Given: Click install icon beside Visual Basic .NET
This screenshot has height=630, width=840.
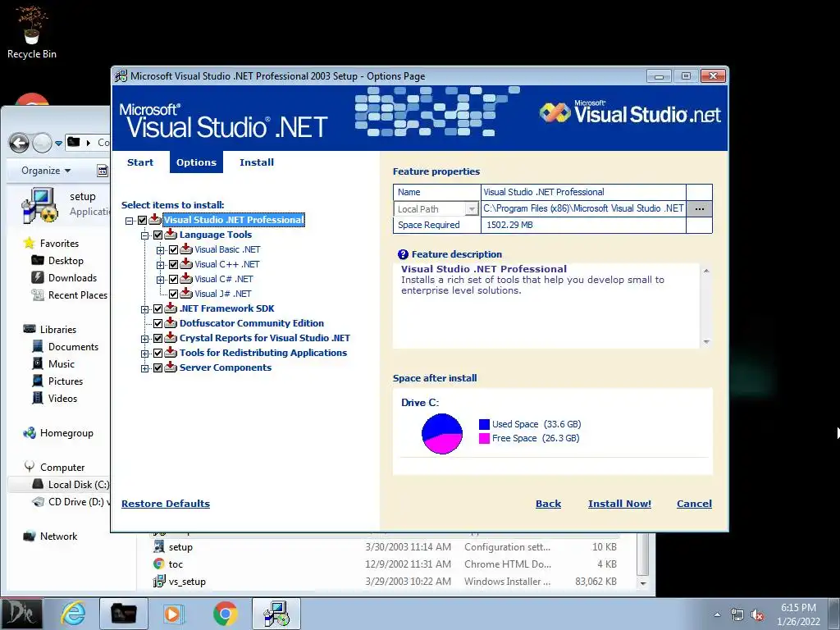Looking at the screenshot, I should pos(186,249).
